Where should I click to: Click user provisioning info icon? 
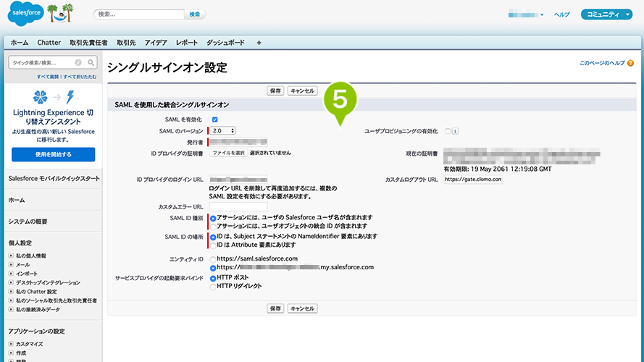455,131
